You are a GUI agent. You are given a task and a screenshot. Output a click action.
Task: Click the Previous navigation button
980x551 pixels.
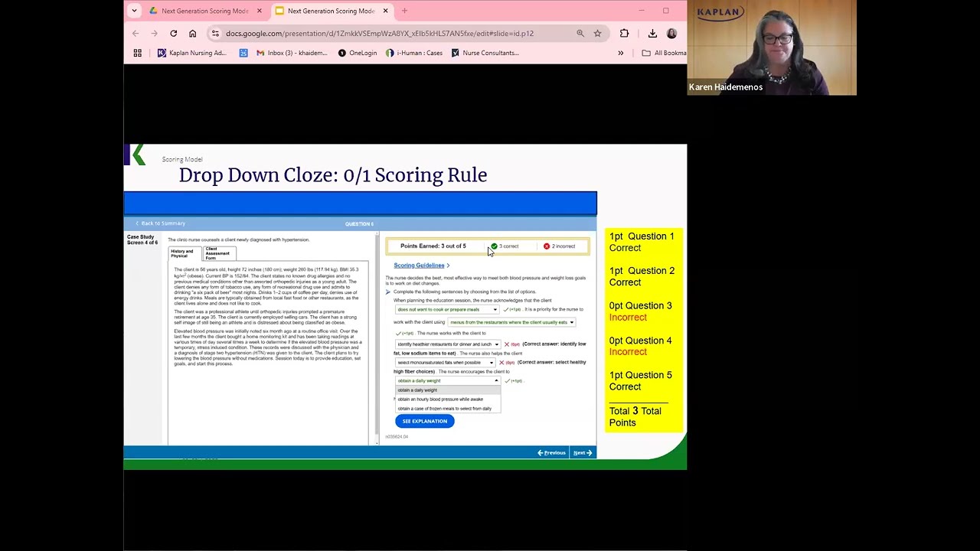[x=551, y=453]
